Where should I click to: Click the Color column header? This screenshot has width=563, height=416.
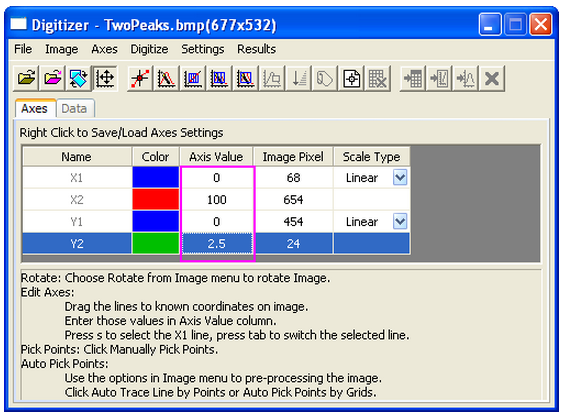tap(155, 156)
